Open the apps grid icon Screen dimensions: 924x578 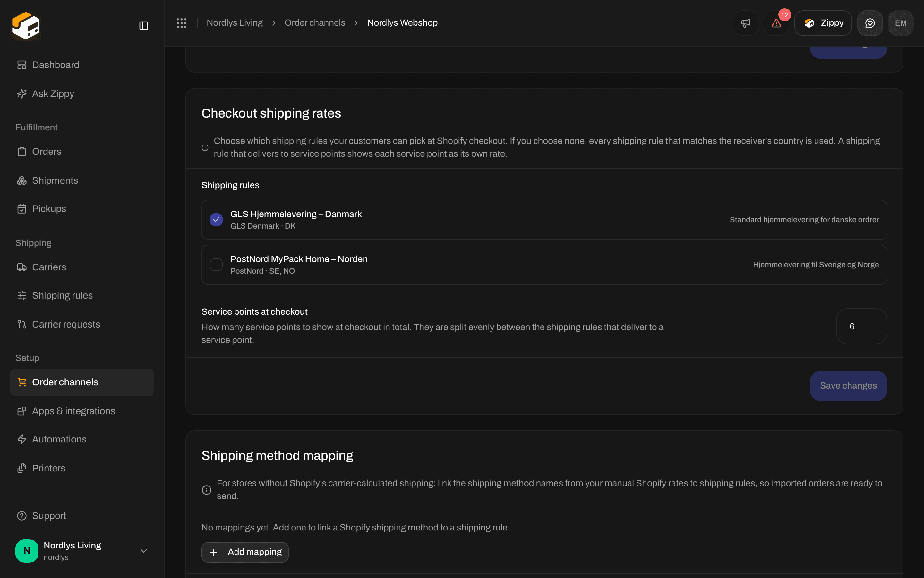tap(181, 23)
